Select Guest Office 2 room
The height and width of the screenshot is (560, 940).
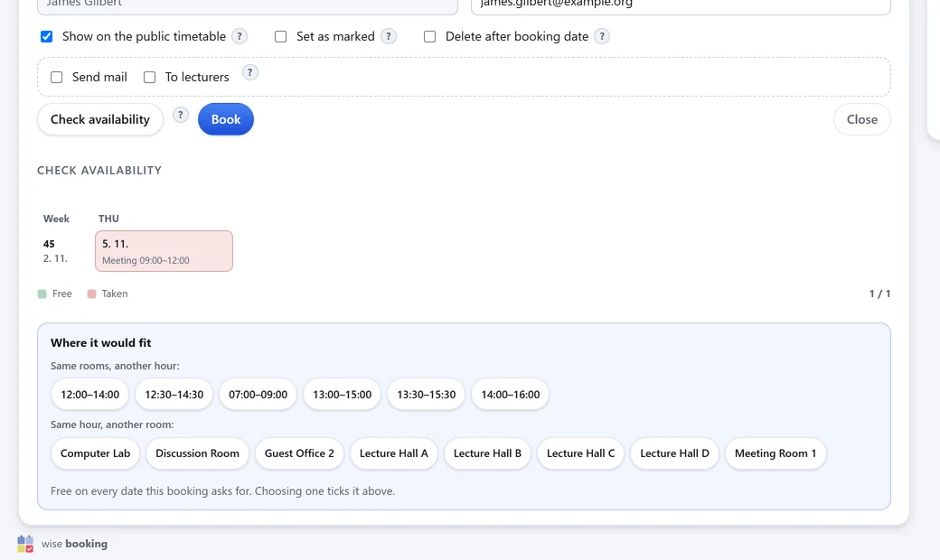299,453
